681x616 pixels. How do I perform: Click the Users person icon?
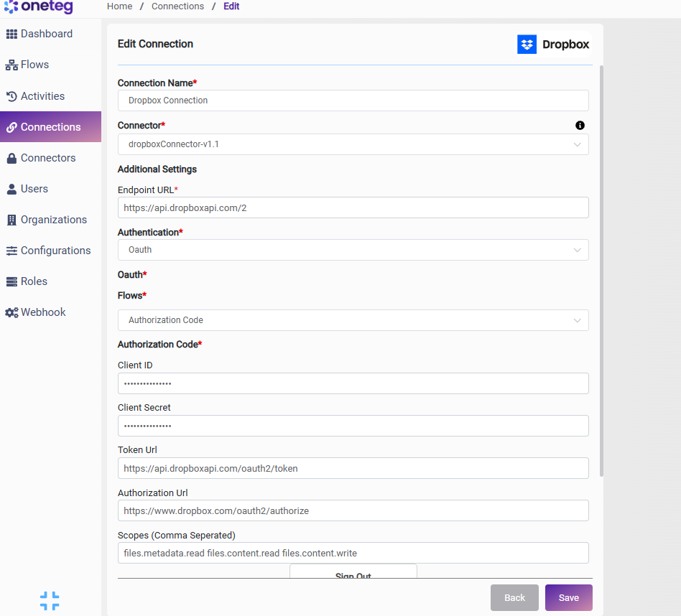pyautogui.click(x=11, y=189)
